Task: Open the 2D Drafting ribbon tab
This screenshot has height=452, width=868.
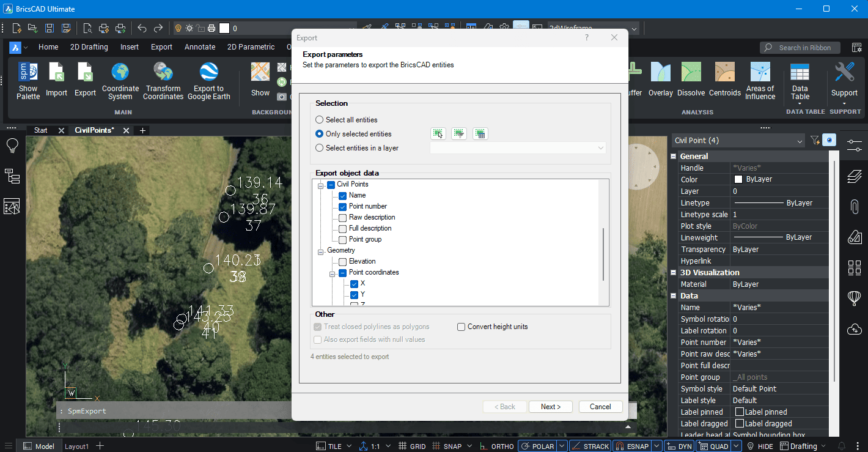Action: click(89, 47)
